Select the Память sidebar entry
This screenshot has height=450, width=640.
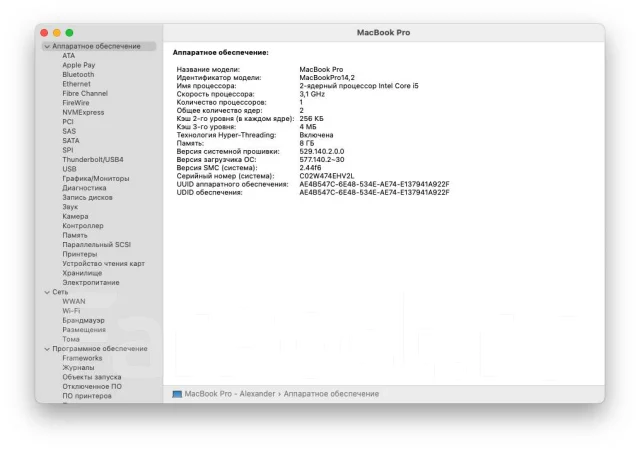coord(75,235)
